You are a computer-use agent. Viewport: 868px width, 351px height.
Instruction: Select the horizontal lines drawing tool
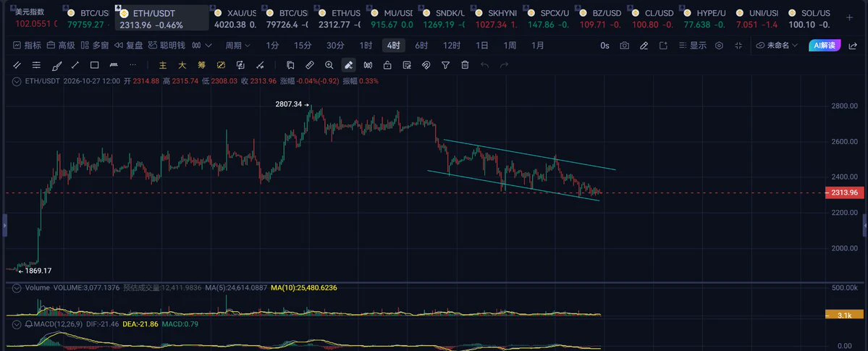(x=36, y=65)
